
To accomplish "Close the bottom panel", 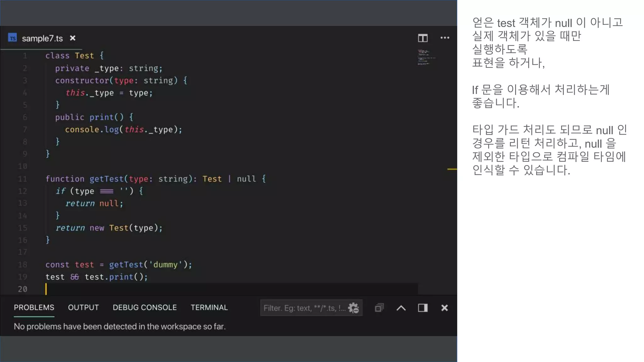I will pyautogui.click(x=444, y=308).
